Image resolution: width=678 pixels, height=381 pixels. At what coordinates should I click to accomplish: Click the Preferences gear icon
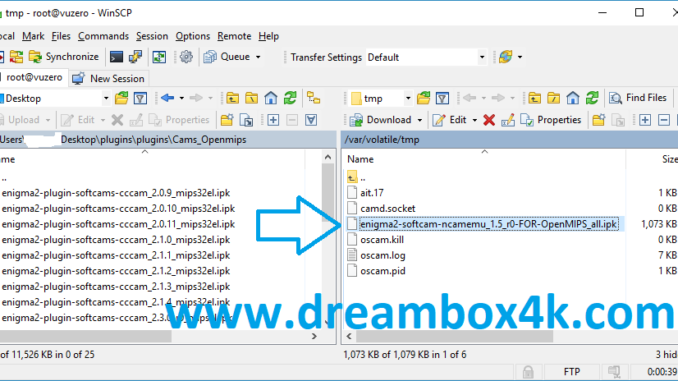pyautogui.click(x=186, y=57)
